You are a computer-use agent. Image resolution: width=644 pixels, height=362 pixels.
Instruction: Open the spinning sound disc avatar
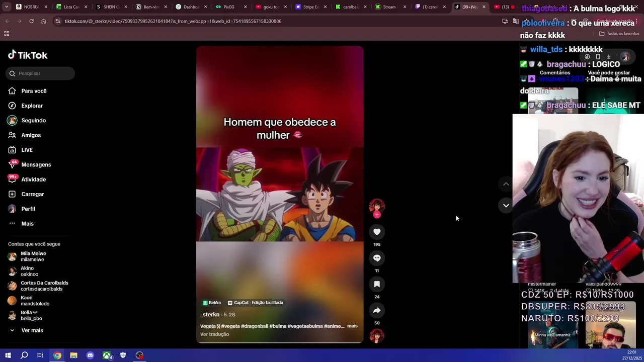[x=377, y=335]
